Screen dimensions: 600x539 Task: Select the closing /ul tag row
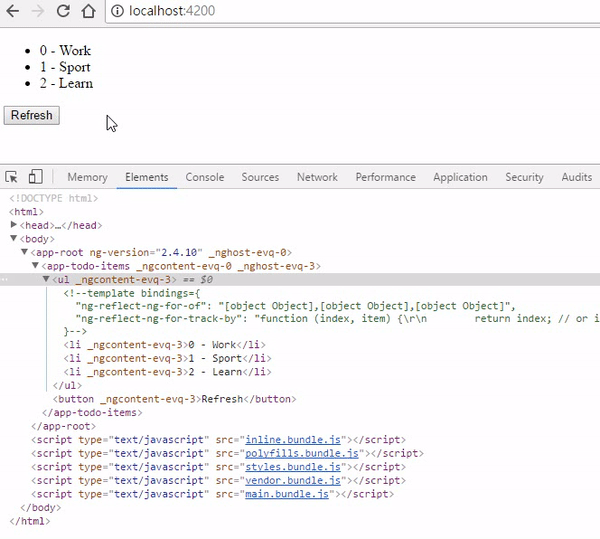(67, 386)
